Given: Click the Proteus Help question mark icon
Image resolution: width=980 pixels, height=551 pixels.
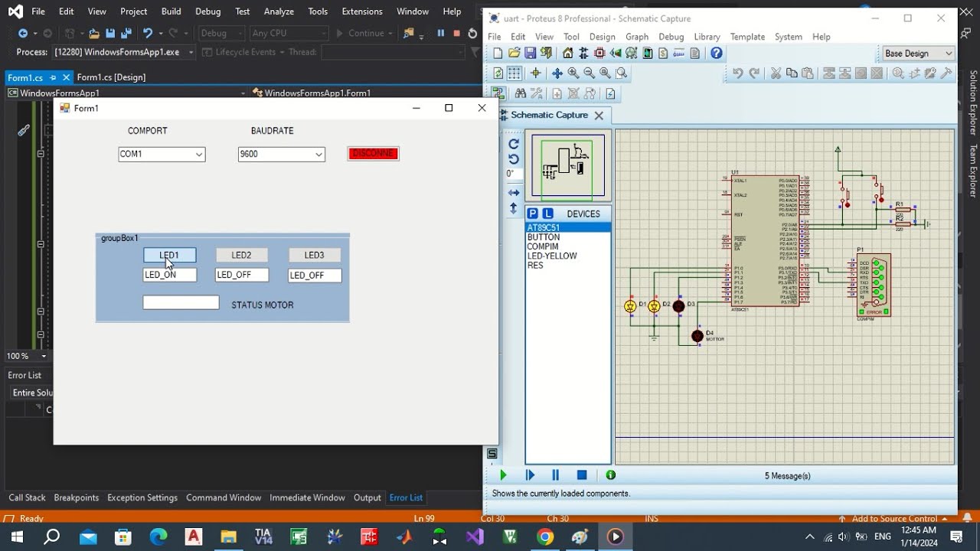Looking at the screenshot, I should (x=716, y=53).
